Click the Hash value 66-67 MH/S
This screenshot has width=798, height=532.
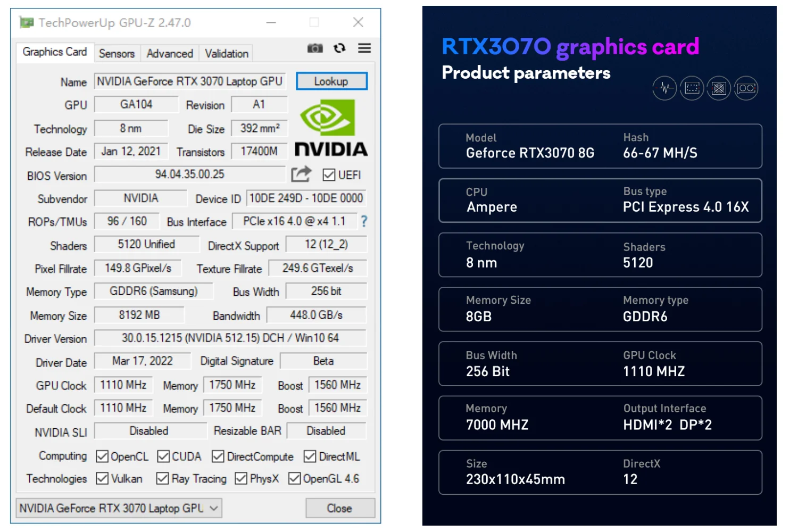[660, 153]
